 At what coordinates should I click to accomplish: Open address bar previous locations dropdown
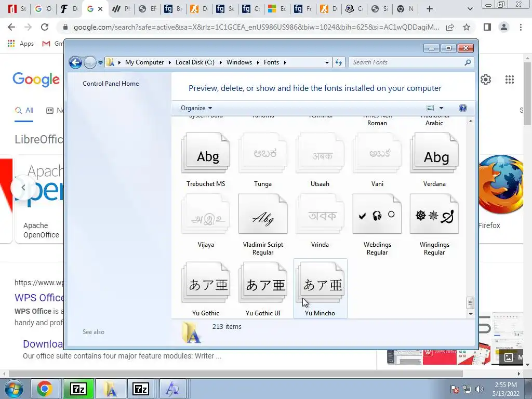tap(327, 62)
